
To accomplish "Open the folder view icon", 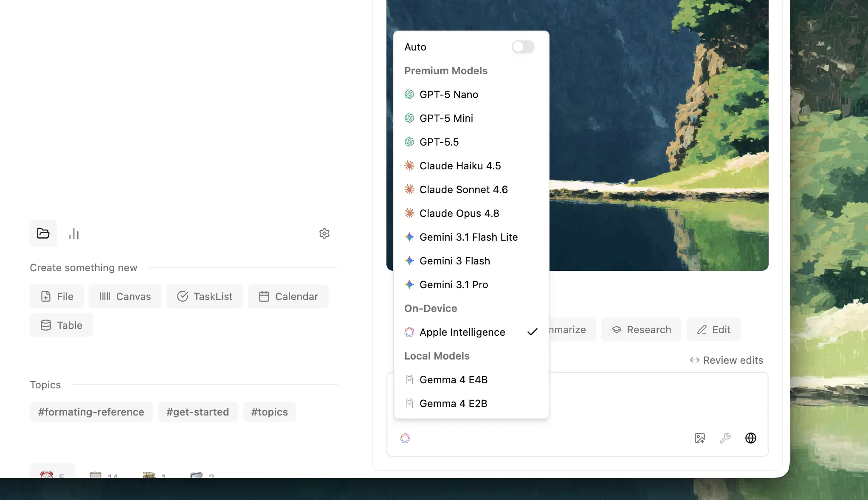I will (43, 233).
